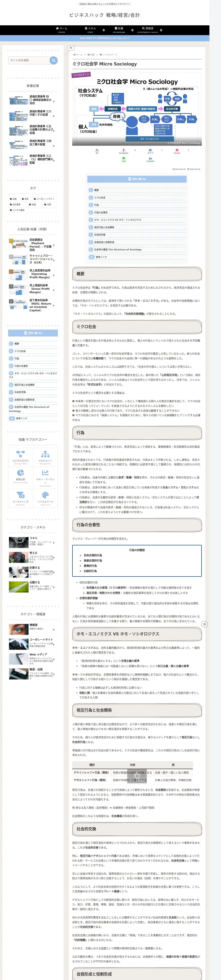Click the 知識 breadcrumb link
The width and height of the screenshot is (221, 980).
(x=92, y=54)
